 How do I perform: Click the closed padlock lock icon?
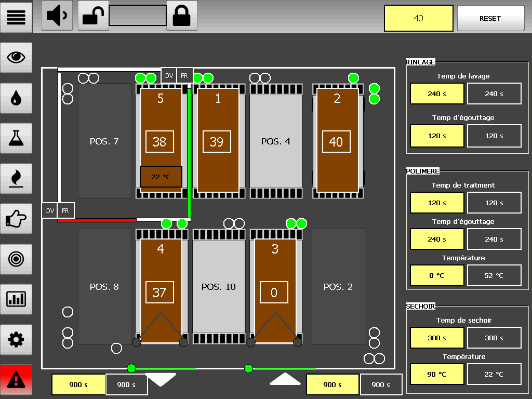[181, 16]
